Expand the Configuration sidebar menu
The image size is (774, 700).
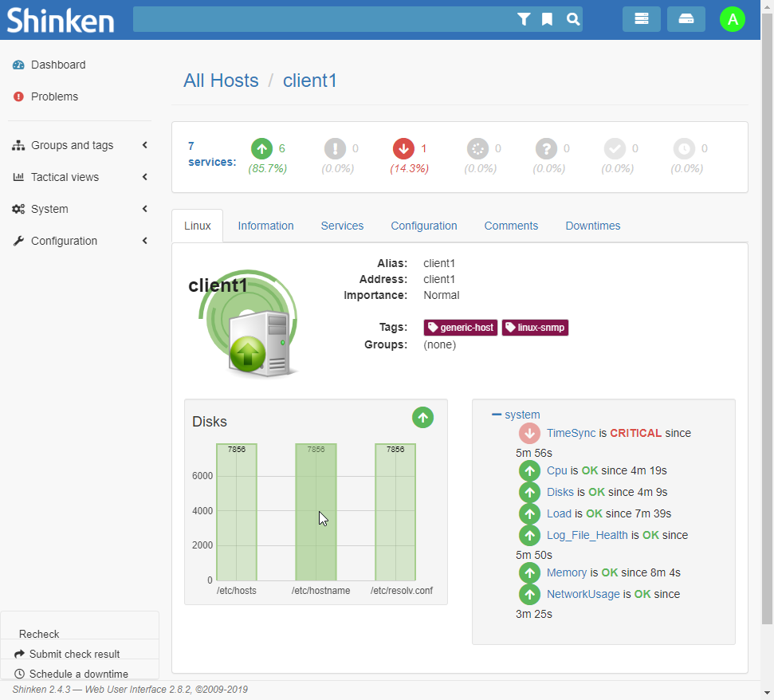[80, 241]
